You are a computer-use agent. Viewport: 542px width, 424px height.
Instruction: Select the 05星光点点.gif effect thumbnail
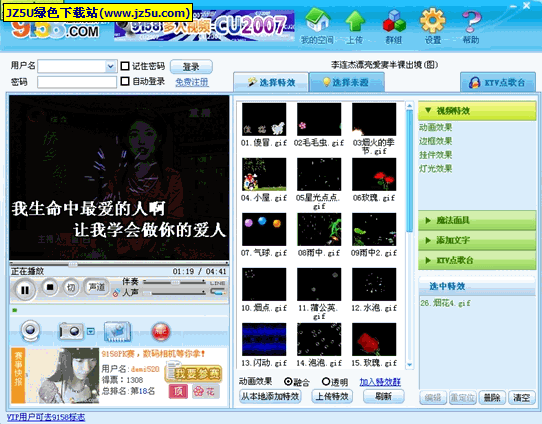319,174
